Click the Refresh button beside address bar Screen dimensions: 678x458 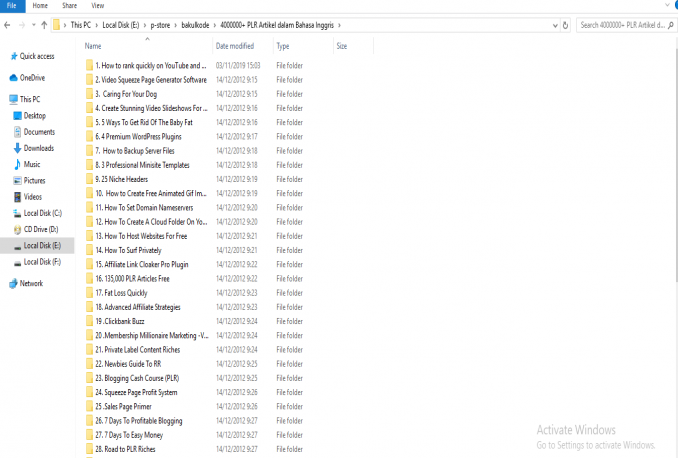[566, 24]
